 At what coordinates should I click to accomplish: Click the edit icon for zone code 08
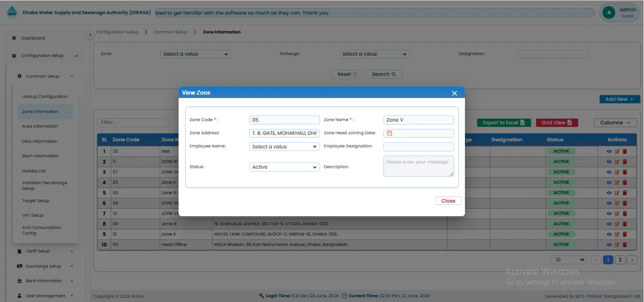coord(617,203)
